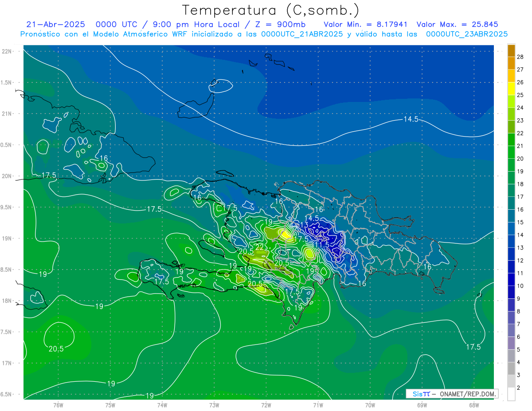Click the '22N' latitude axis label
The width and height of the screenshot is (532, 411).
click(x=6, y=51)
